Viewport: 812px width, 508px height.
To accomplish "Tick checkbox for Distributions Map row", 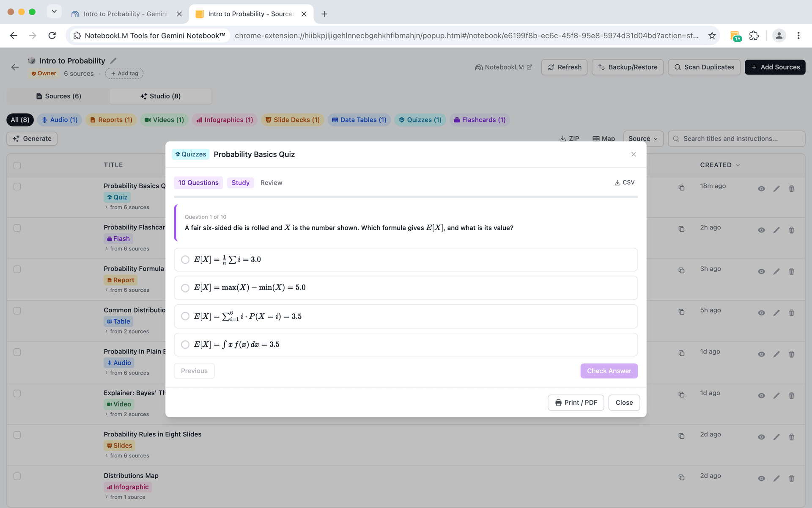I will (x=17, y=476).
